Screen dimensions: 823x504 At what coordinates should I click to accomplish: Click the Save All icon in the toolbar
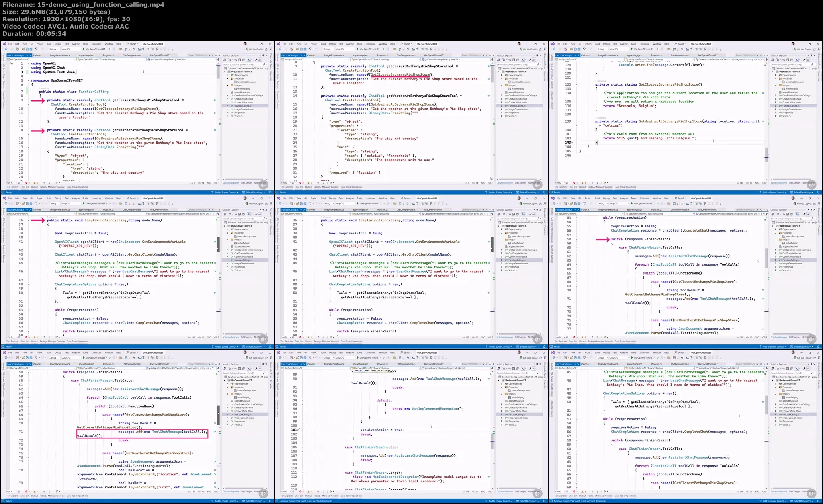(31, 49)
